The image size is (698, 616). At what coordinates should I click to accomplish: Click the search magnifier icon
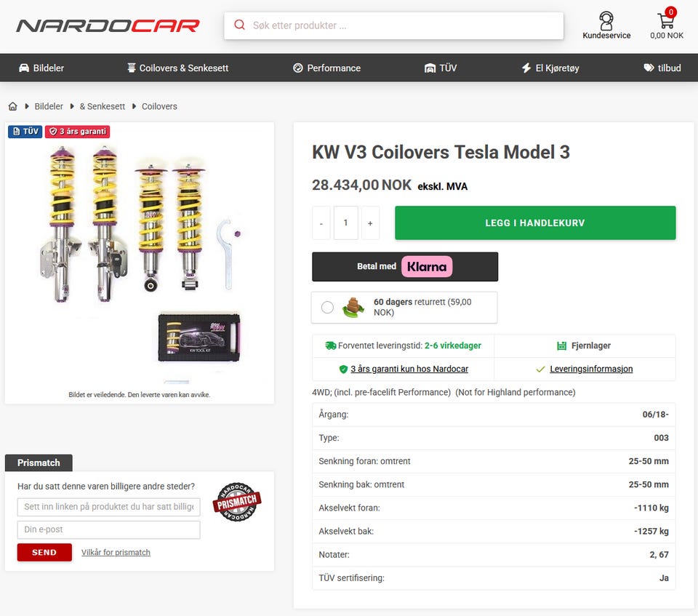[239, 25]
